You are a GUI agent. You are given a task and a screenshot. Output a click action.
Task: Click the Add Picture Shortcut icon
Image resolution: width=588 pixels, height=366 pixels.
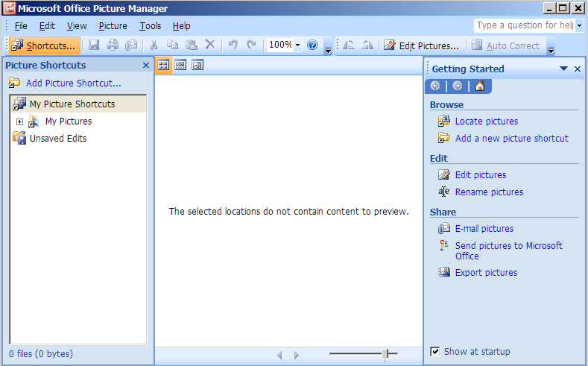15,83
